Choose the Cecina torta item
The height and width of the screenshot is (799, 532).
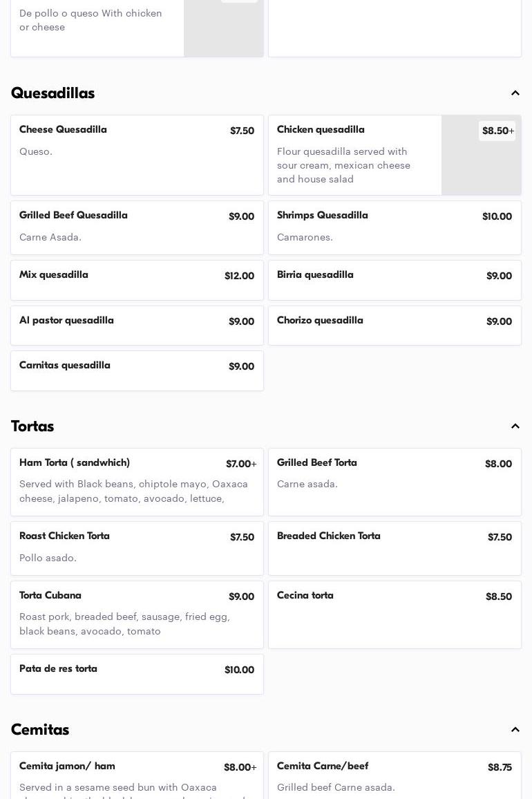pyautogui.click(x=395, y=614)
